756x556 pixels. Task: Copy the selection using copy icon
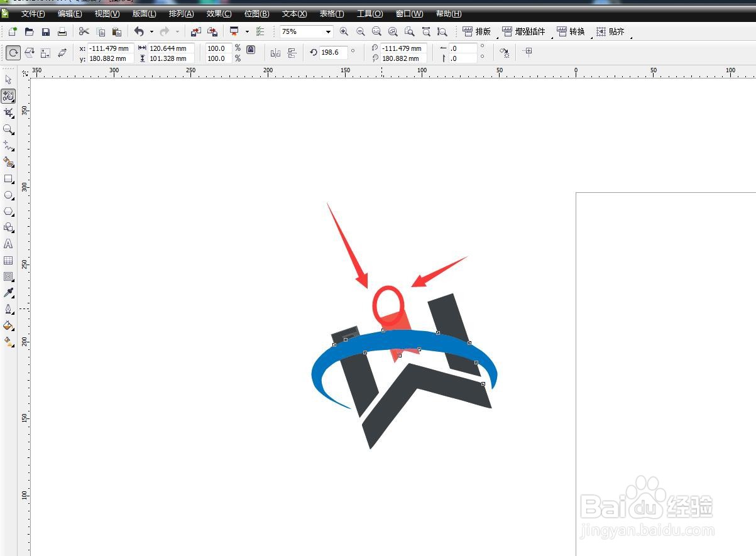101,31
